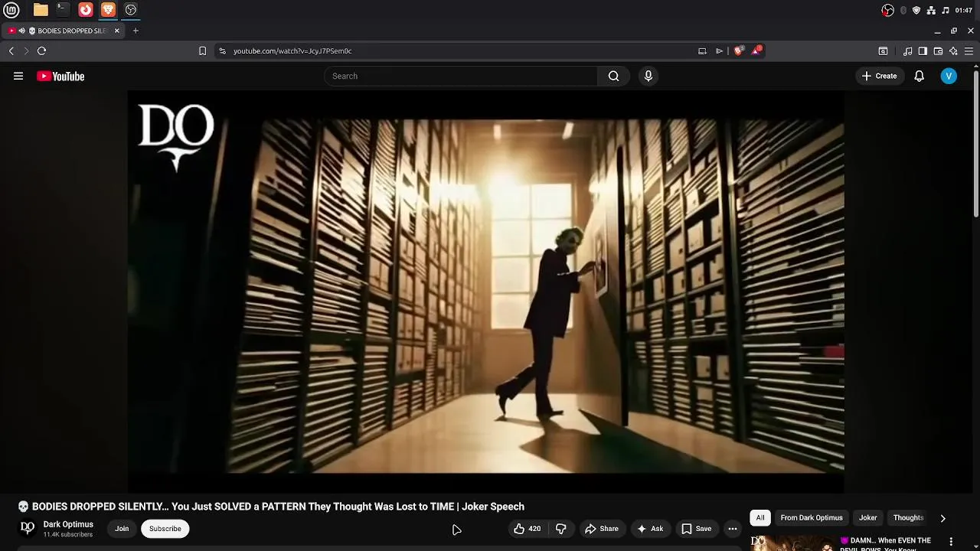Click the YouTube search field
This screenshot has height=551, width=980.
(x=460, y=76)
